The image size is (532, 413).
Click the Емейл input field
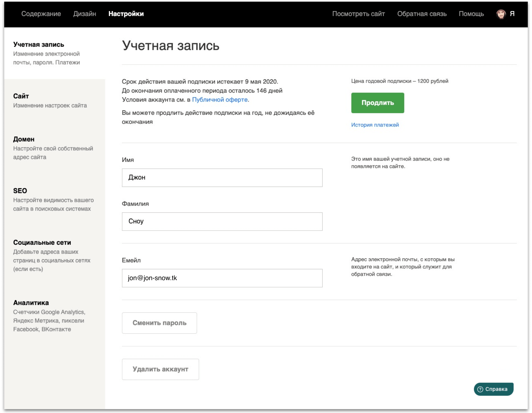pyautogui.click(x=222, y=278)
